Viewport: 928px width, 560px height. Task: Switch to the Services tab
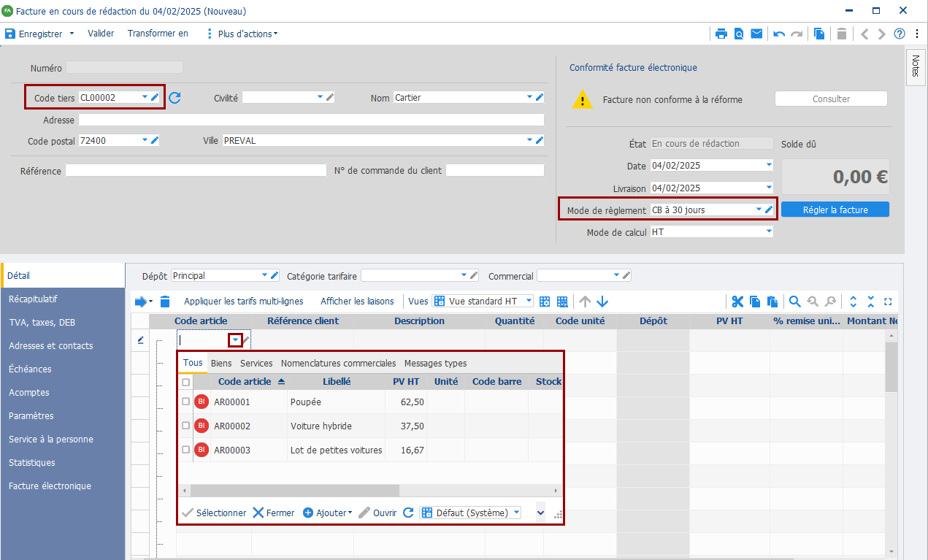(x=256, y=363)
